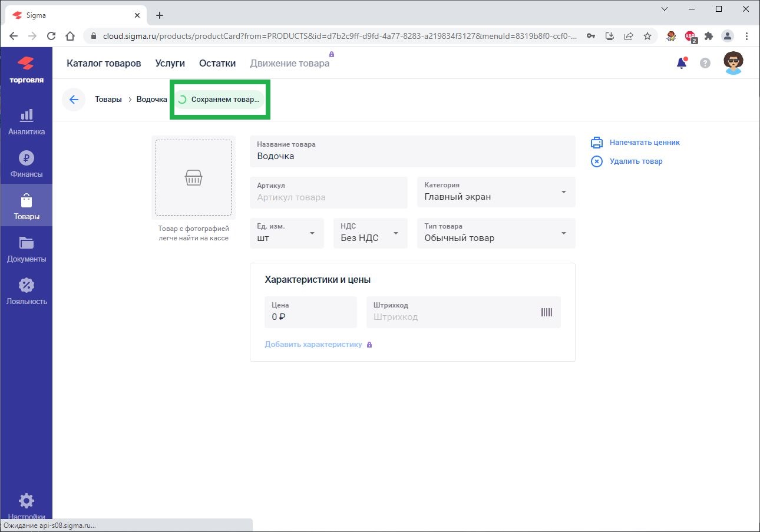760x532 pixels.
Task: Click Удалить товар link
Action: [x=636, y=161]
